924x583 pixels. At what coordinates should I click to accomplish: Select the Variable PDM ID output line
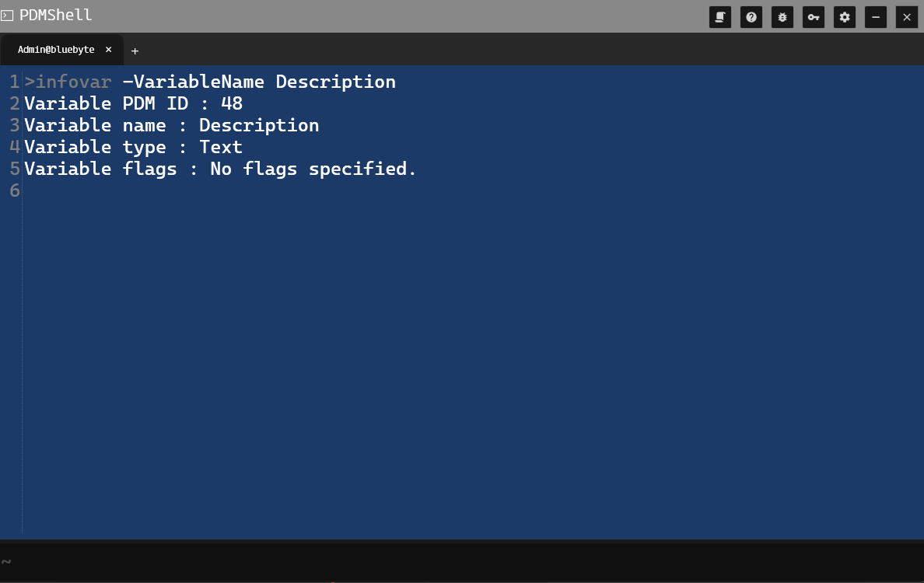133,103
